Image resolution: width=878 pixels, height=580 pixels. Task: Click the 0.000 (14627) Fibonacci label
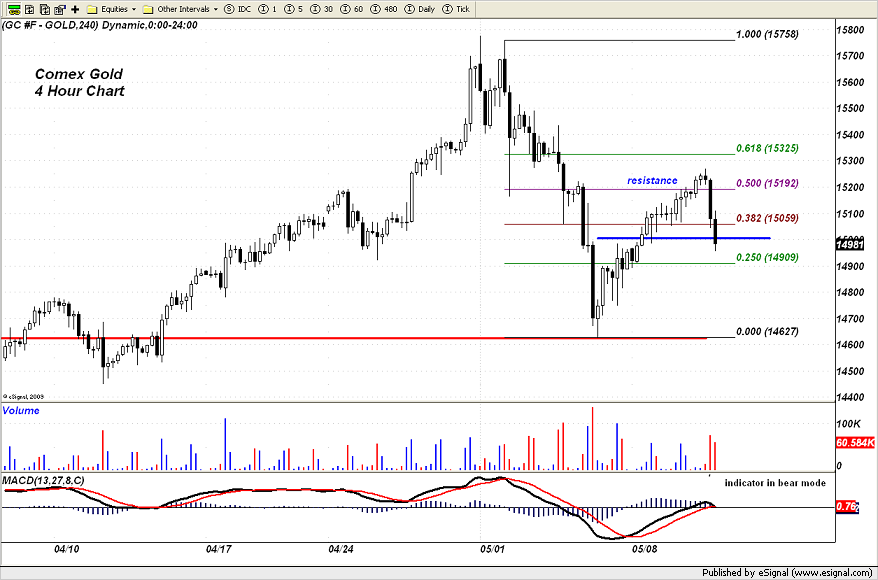pyautogui.click(x=767, y=331)
